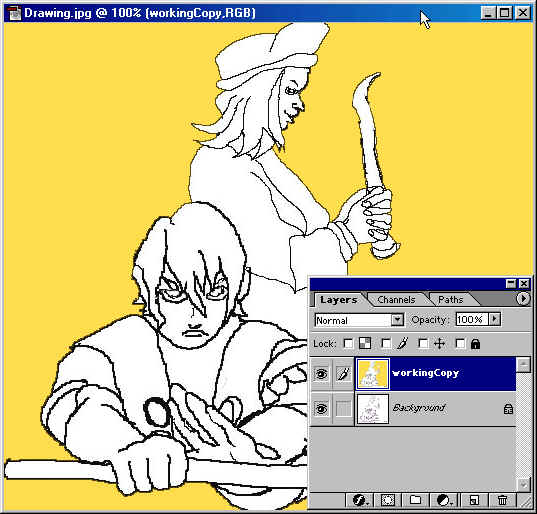The image size is (537, 514).
Task: Enable lock transparent pixels checkbox
Action: tap(348, 343)
